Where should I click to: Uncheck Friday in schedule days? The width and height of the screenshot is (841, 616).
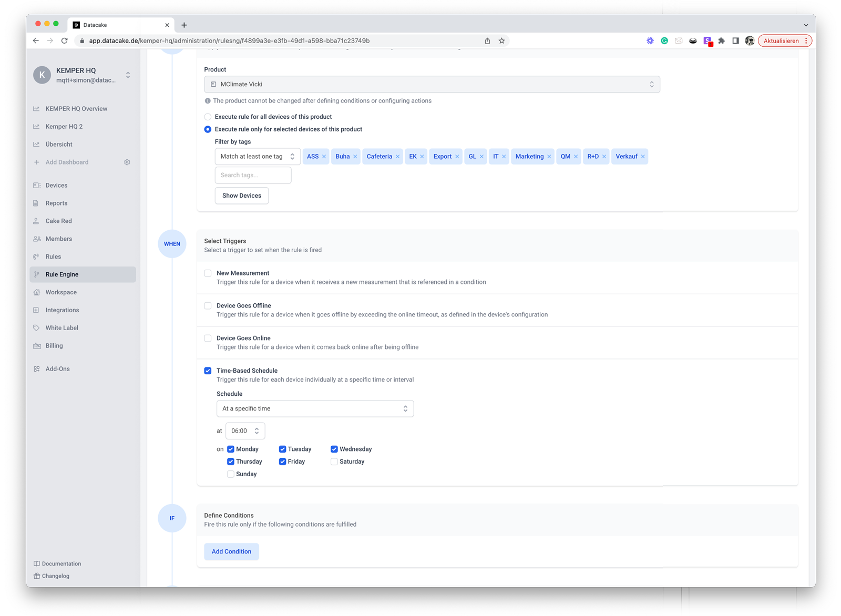coord(282,462)
